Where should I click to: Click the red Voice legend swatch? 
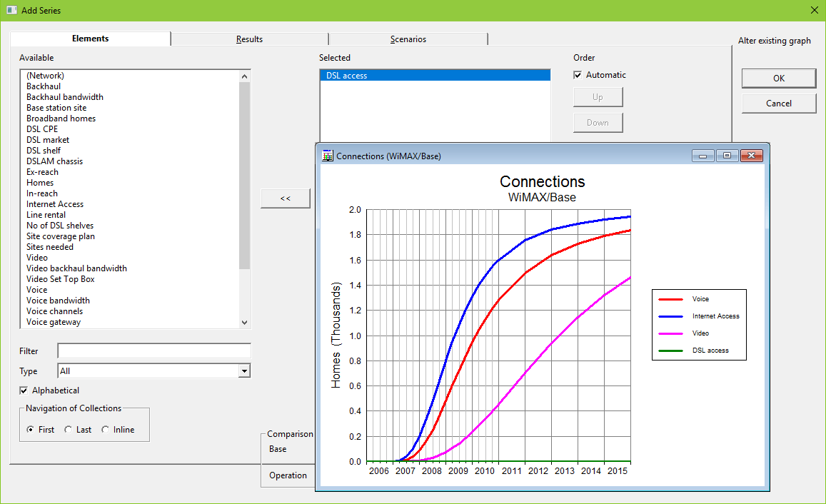670,299
